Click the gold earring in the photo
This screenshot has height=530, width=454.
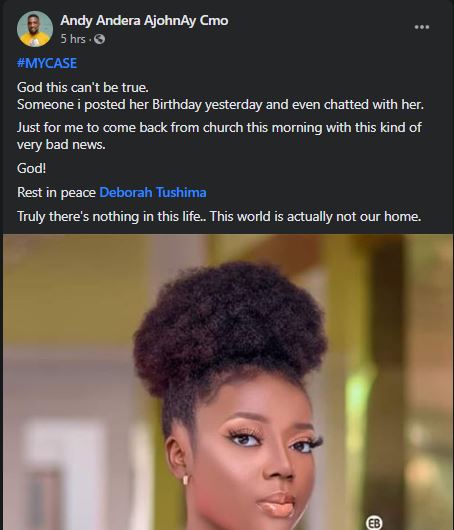tap(185, 480)
